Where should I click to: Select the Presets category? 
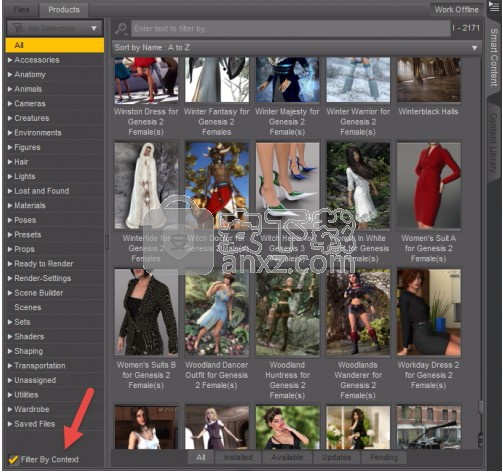click(55, 235)
